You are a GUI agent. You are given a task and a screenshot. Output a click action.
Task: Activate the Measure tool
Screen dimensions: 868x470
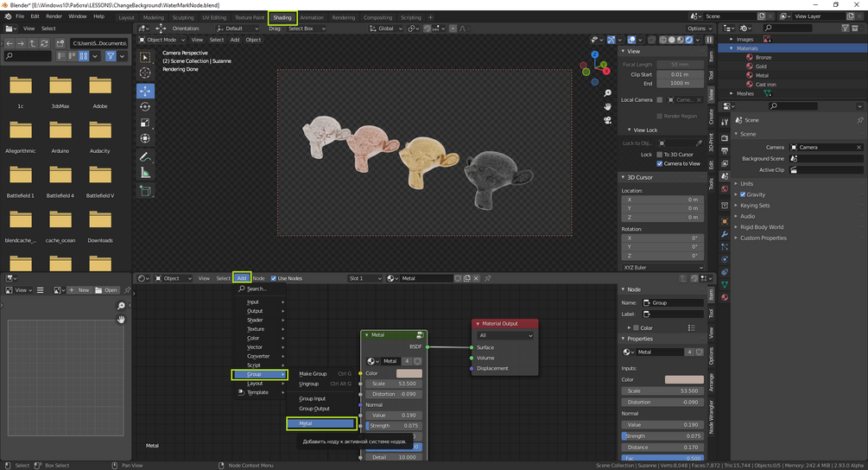[x=145, y=173]
